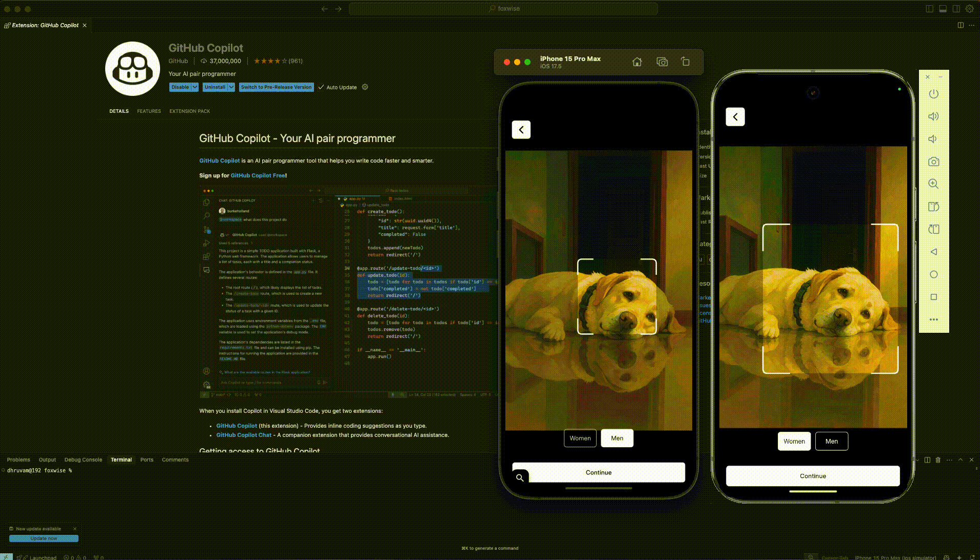980x560 pixels.
Task: Tap the back arrow in the iPhone app
Action: (521, 130)
